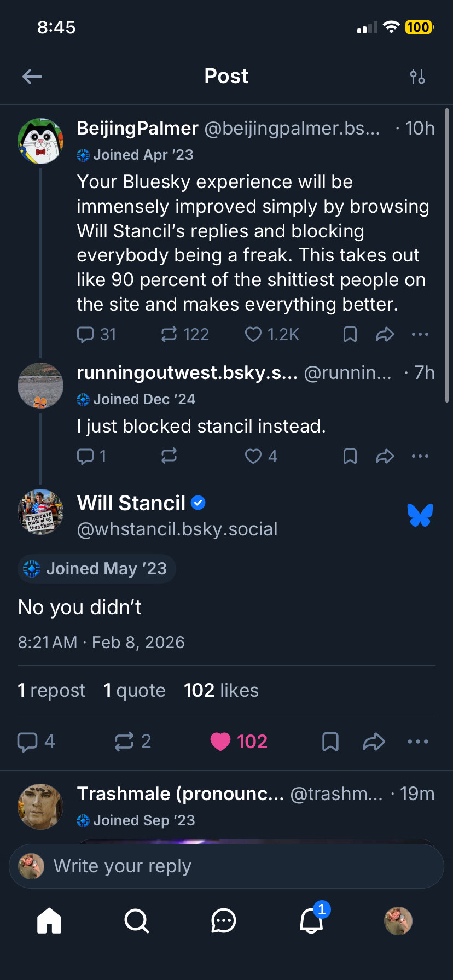View the 102 likes list
The height and width of the screenshot is (980, 453).
pos(221,690)
